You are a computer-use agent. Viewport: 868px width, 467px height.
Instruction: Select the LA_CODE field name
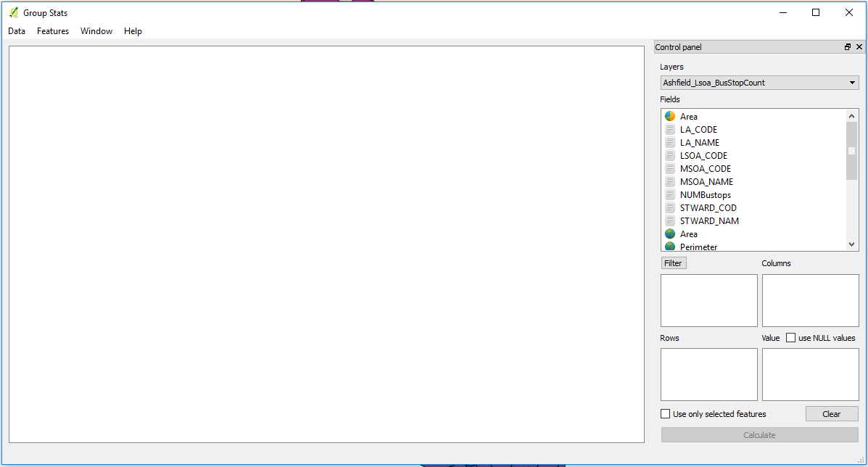click(698, 130)
